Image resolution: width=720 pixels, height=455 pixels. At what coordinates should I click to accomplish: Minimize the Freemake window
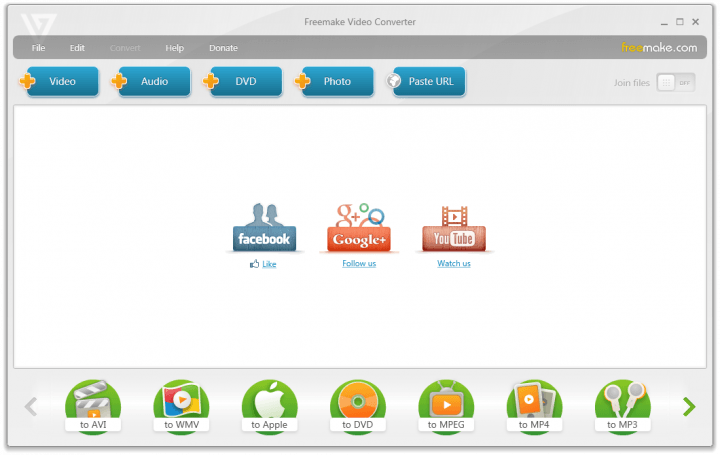tap(664, 22)
